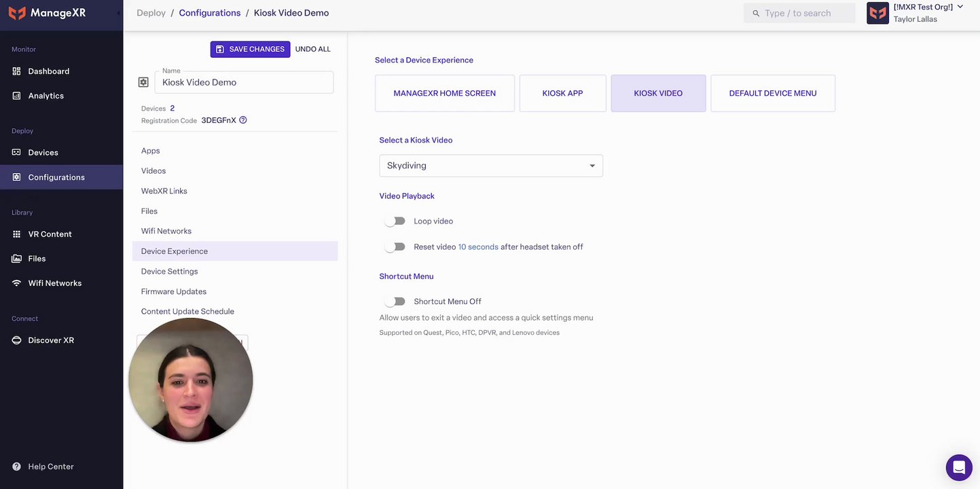Click the Devices headset icon
980x489 pixels.
pos(16,153)
